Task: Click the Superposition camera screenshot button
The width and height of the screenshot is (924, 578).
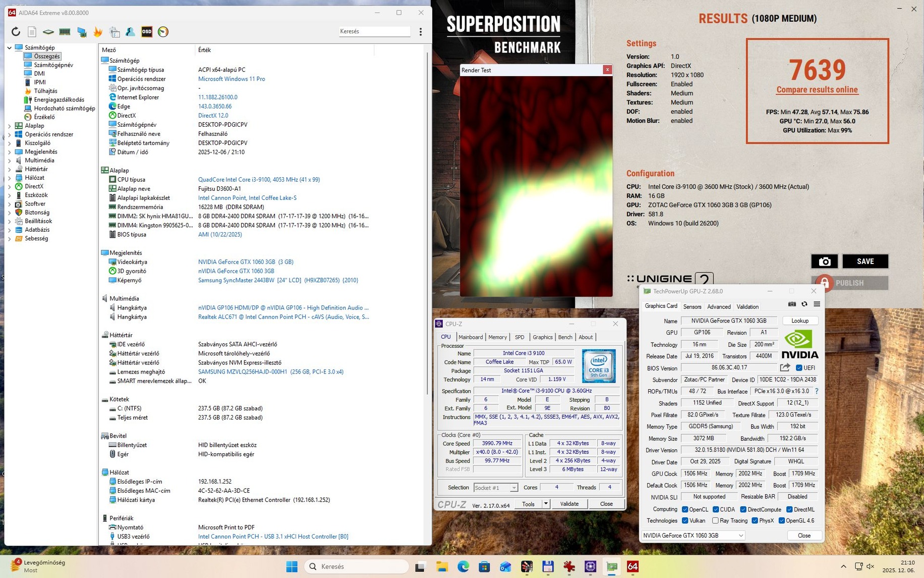Action: [825, 261]
